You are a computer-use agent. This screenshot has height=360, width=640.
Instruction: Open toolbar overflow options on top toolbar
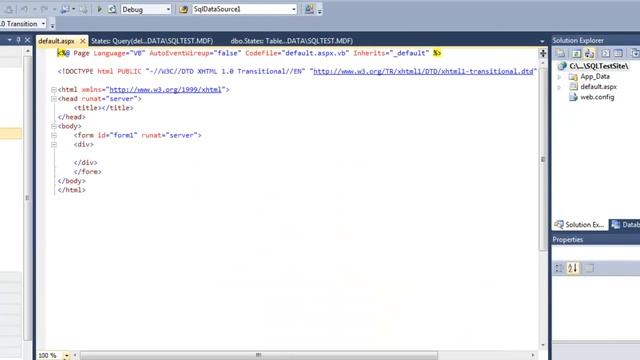[x=320, y=11]
